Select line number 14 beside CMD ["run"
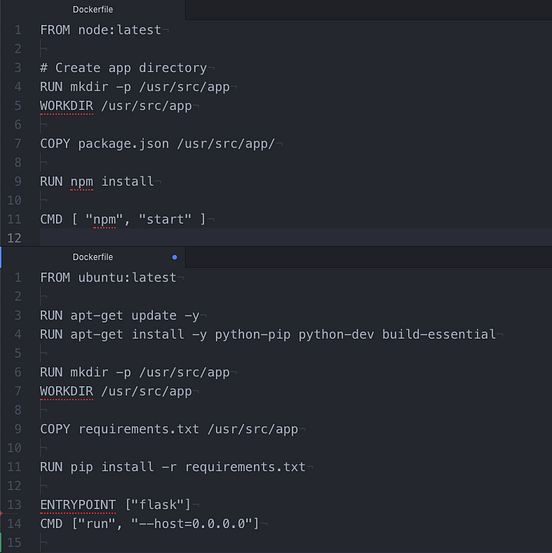This screenshot has height=553, width=552. pyautogui.click(x=14, y=524)
